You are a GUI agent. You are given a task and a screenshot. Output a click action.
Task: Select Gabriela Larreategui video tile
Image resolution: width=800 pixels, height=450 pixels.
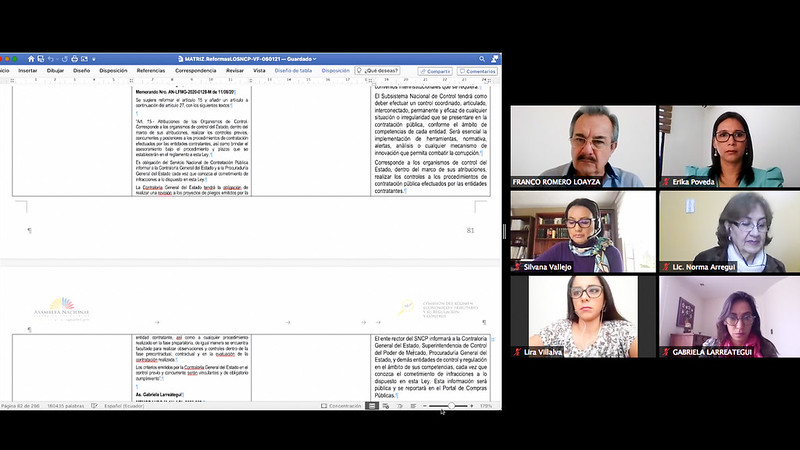pos(730,317)
